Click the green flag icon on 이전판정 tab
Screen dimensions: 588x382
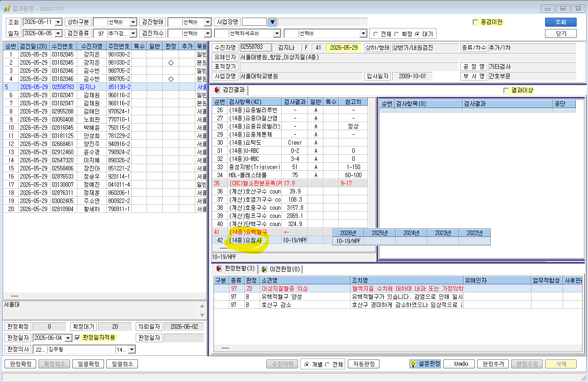tap(264, 269)
